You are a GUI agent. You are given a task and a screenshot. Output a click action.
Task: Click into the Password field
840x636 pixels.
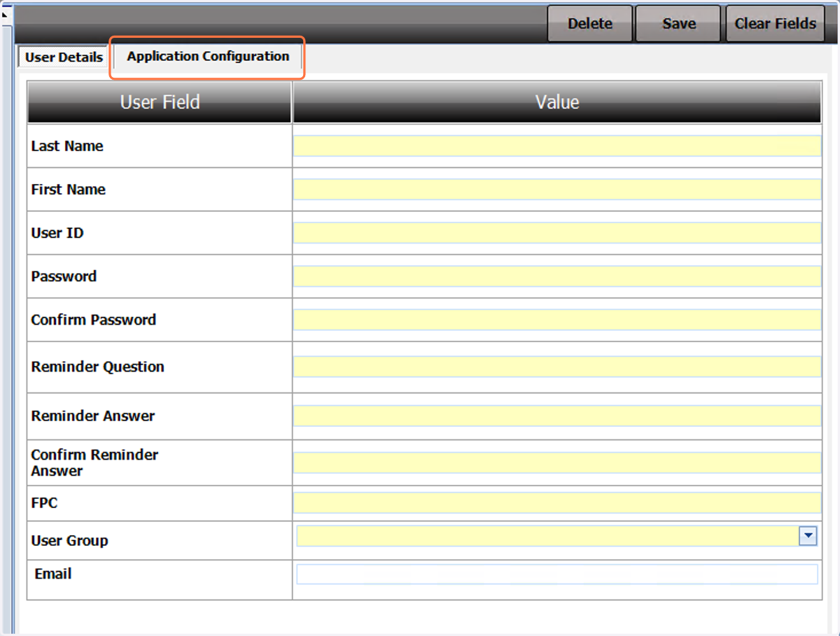[x=557, y=276]
